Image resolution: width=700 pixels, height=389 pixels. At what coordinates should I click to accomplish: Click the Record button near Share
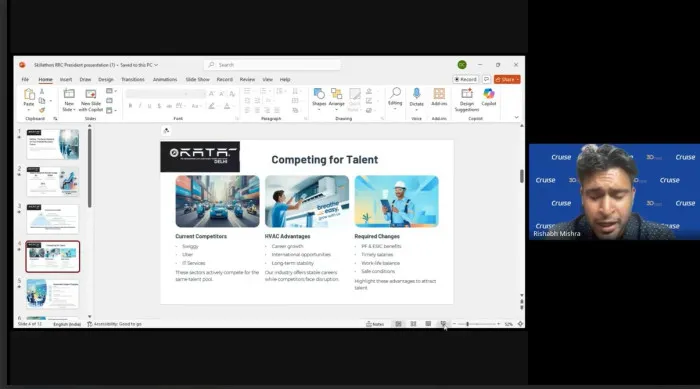pos(466,79)
